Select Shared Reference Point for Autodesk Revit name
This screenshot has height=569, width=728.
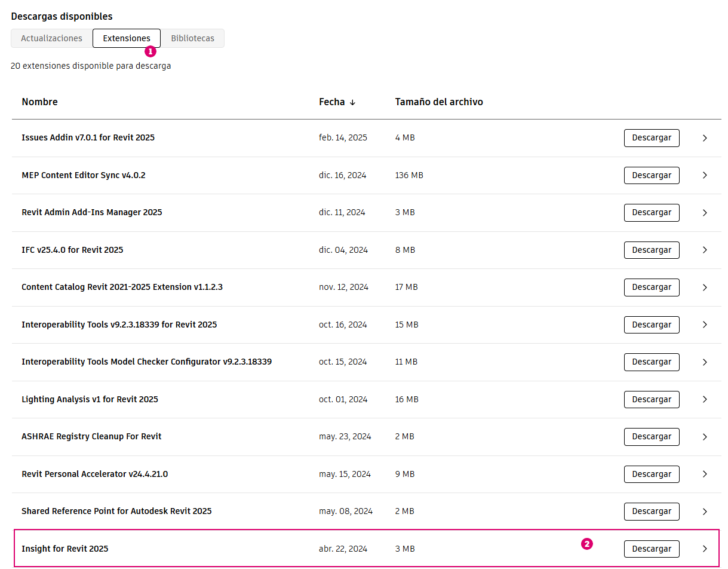[116, 512]
